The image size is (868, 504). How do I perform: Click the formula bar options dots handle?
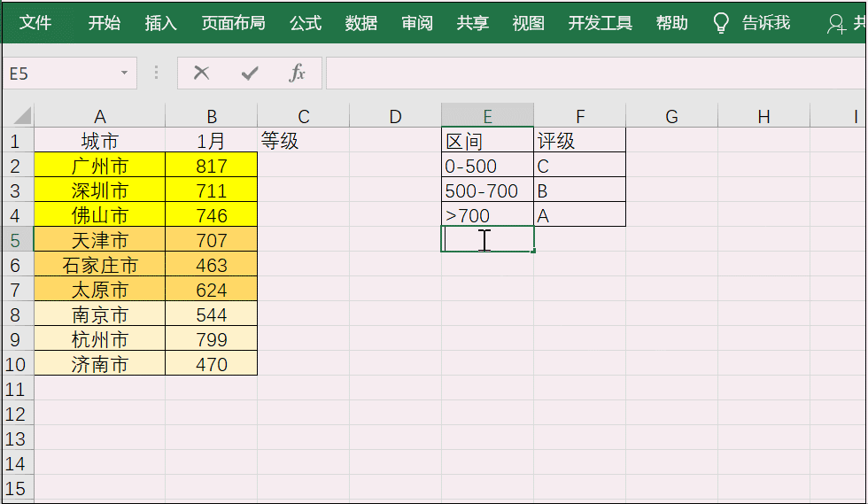(156, 74)
